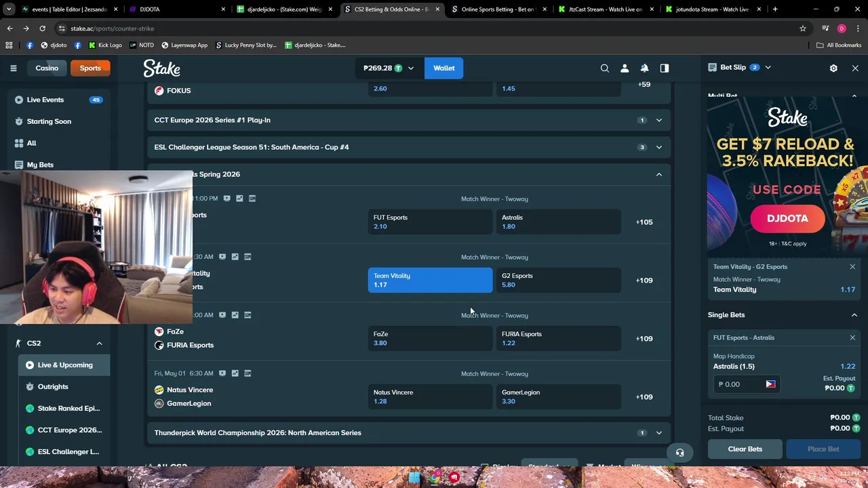
Task: Open My Bets in sidebar
Action: 58,165
